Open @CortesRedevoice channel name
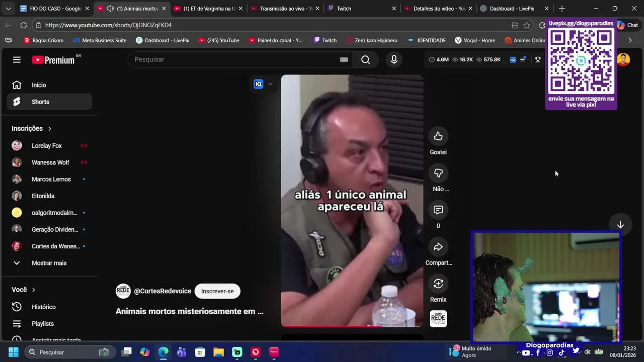The height and width of the screenshot is (362, 644). (163, 291)
